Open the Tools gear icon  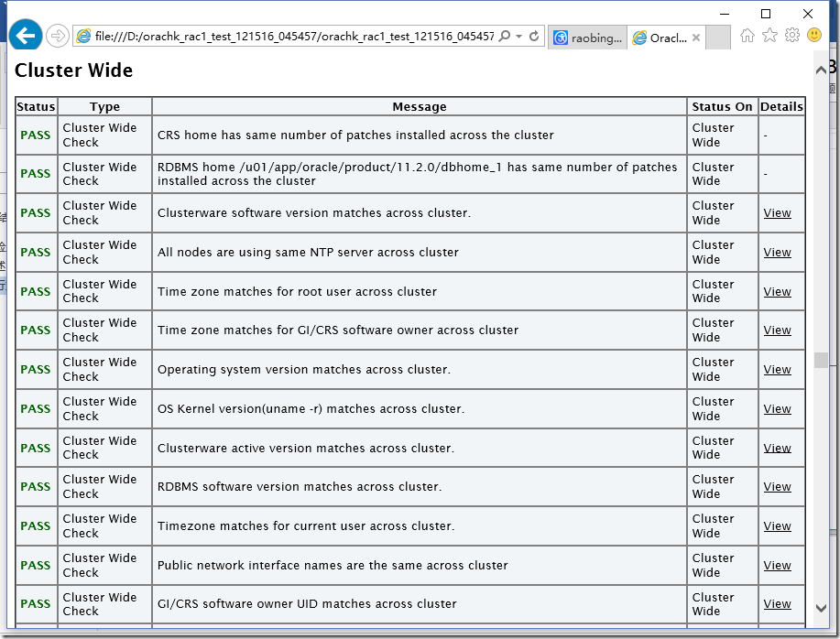tap(791, 36)
